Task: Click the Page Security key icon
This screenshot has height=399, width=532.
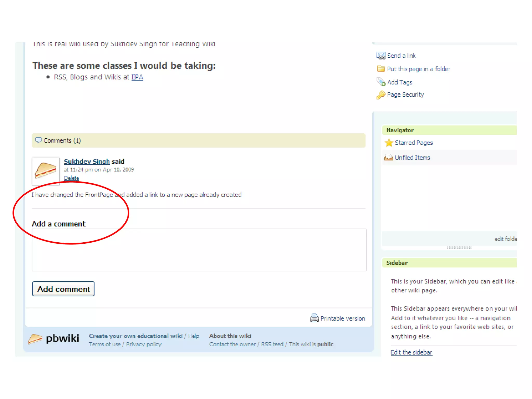Action: tap(381, 95)
